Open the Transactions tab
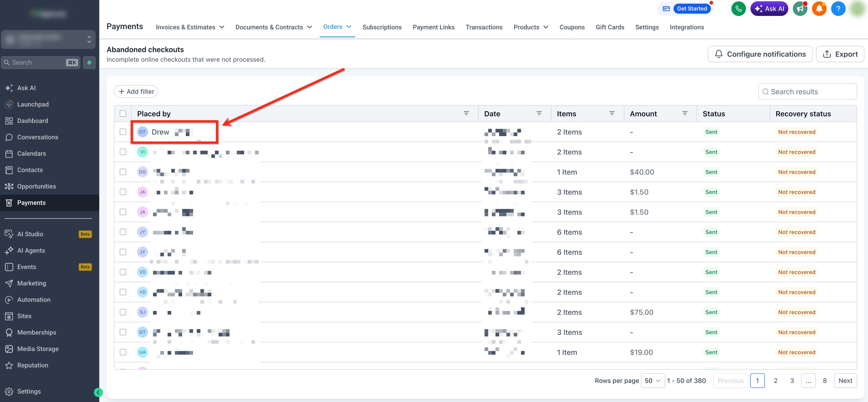868x402 pixels. click(484, 27)
